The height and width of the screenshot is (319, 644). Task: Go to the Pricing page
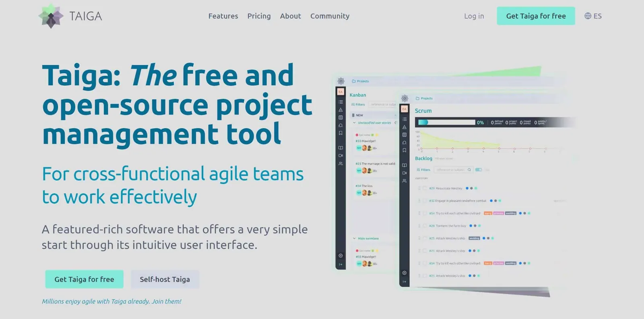click(259, 16)
